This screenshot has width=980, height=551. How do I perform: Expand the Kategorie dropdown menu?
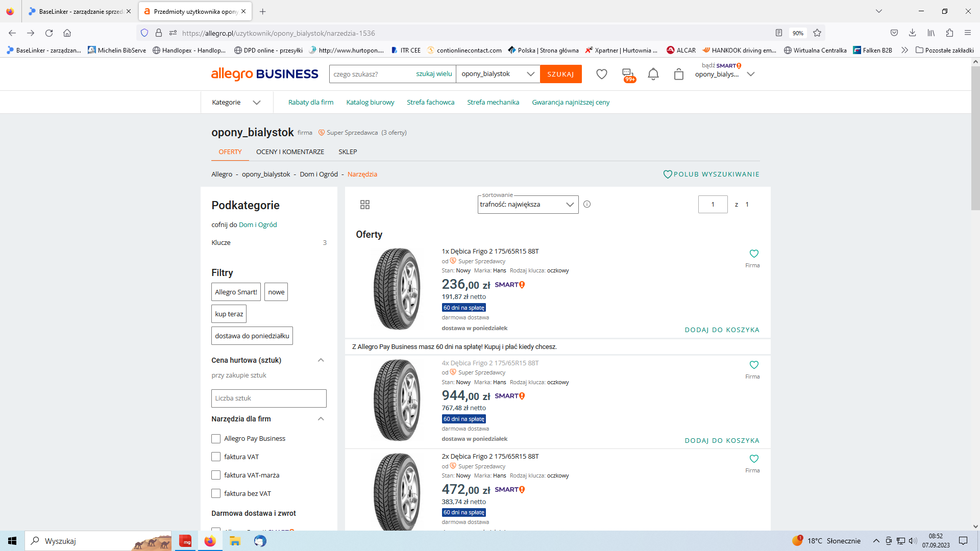click(x=236, y=103)
